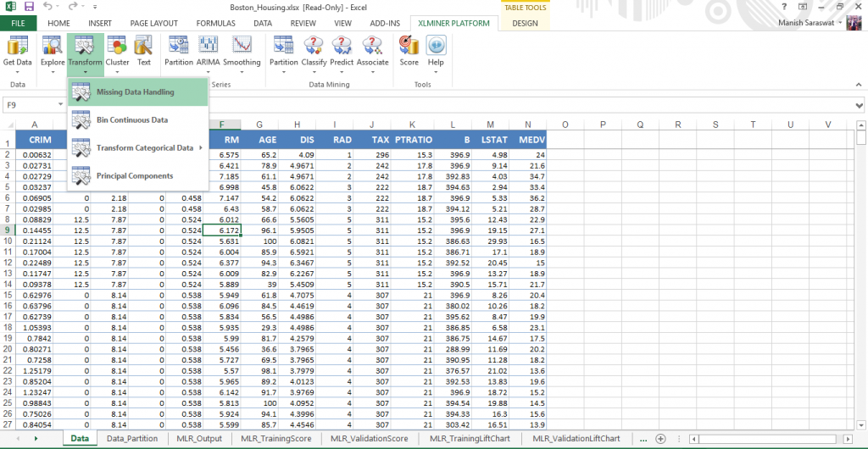Viewport: 868px width, 449px height.
Task: Expand the formula bar dropdown arrow
Action: tap(859, 105)
